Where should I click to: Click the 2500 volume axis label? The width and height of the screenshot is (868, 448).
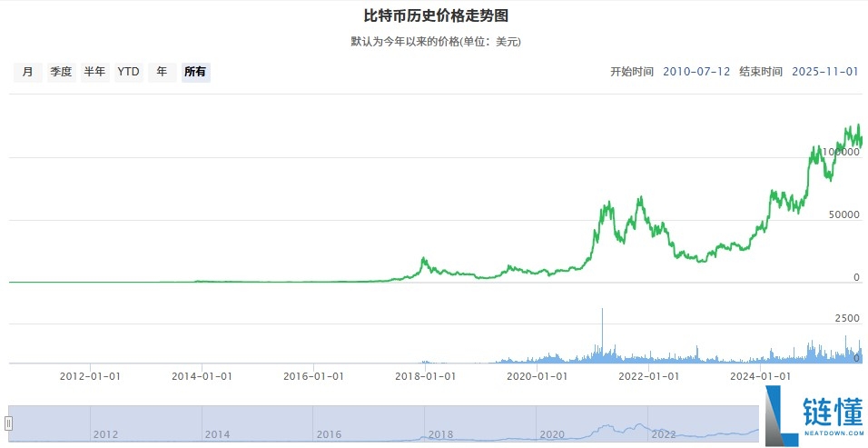847,318
